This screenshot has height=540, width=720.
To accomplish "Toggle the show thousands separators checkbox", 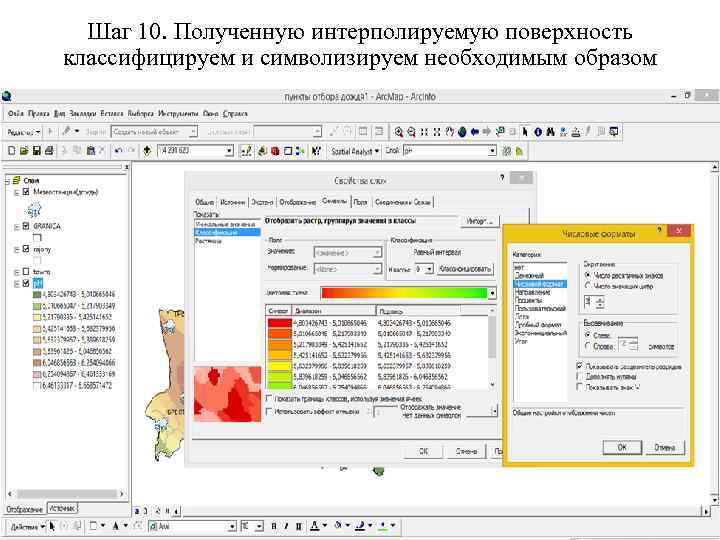I will coord(579,366).
